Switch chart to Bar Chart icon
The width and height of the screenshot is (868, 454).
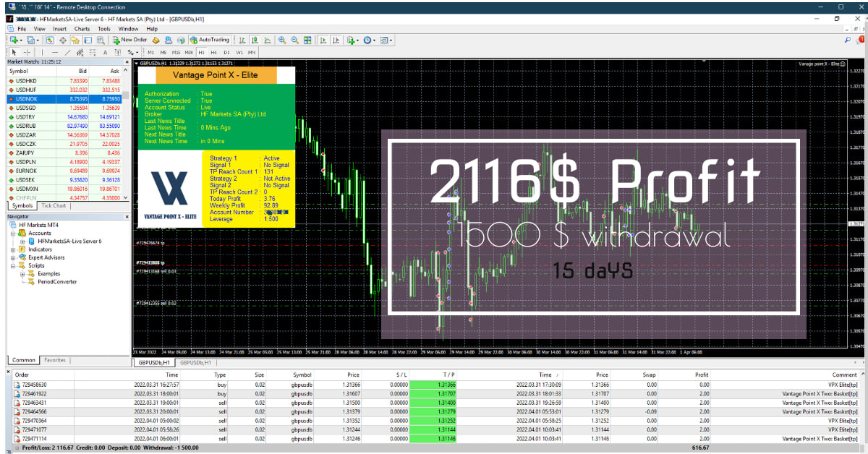pyautogui.click(x=243, y=40)
